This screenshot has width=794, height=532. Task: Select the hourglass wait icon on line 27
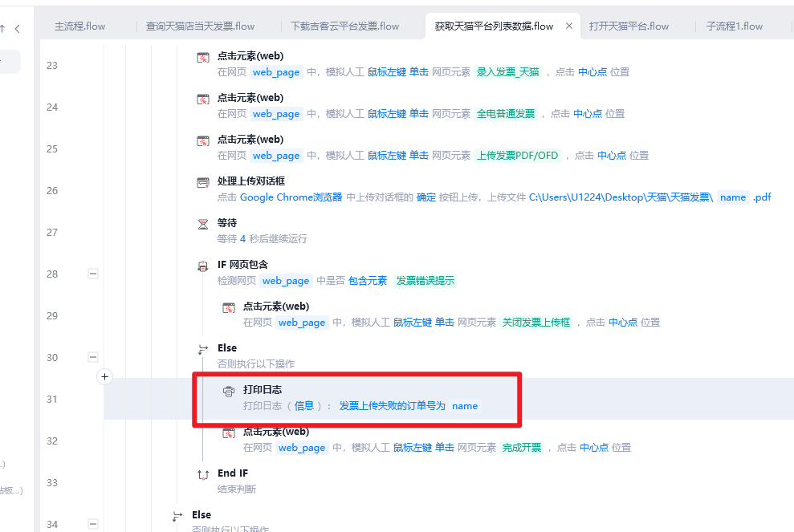coord(203,224)
